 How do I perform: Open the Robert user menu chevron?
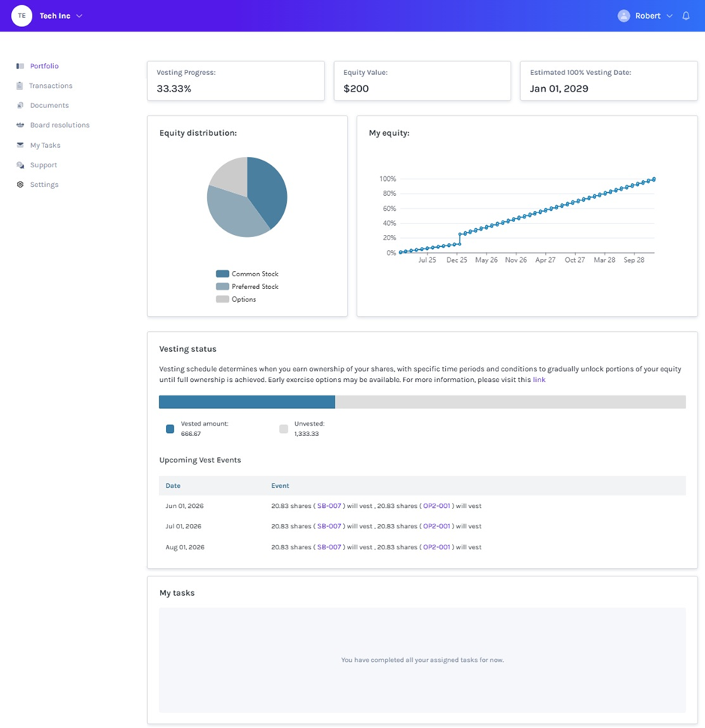tap(669, 16)
